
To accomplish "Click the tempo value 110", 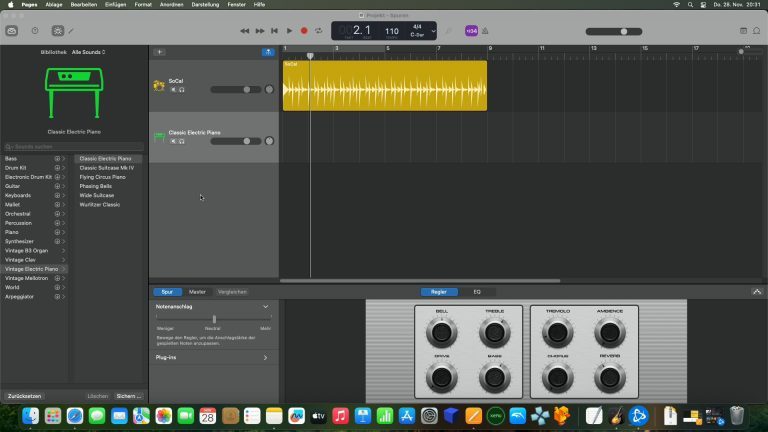I will point(391,31).
